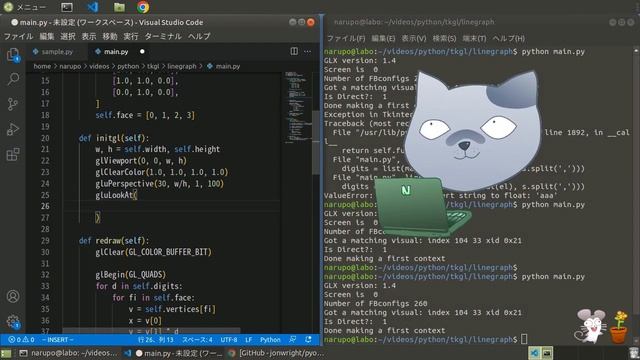
Task: Launch VS Code from the top panel
Action: coord(93,7)
